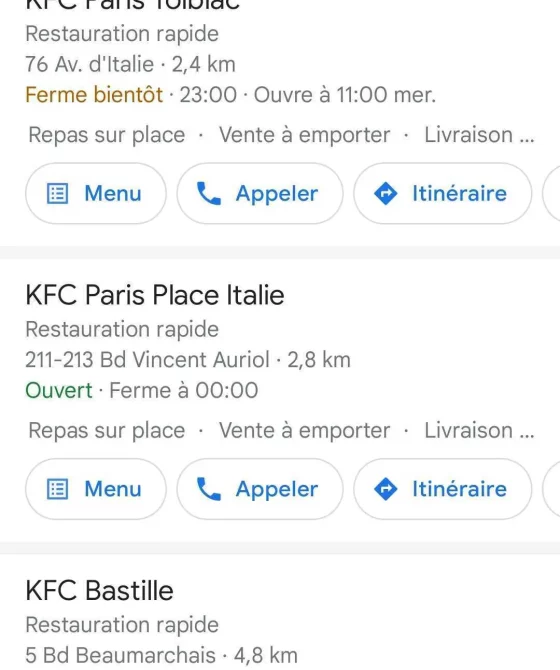Tap the phone icon for KFC Place Italie
Image resolution: width=560 pixels, height=670 pixels.
pyautogui.click(x=208, y=489)
